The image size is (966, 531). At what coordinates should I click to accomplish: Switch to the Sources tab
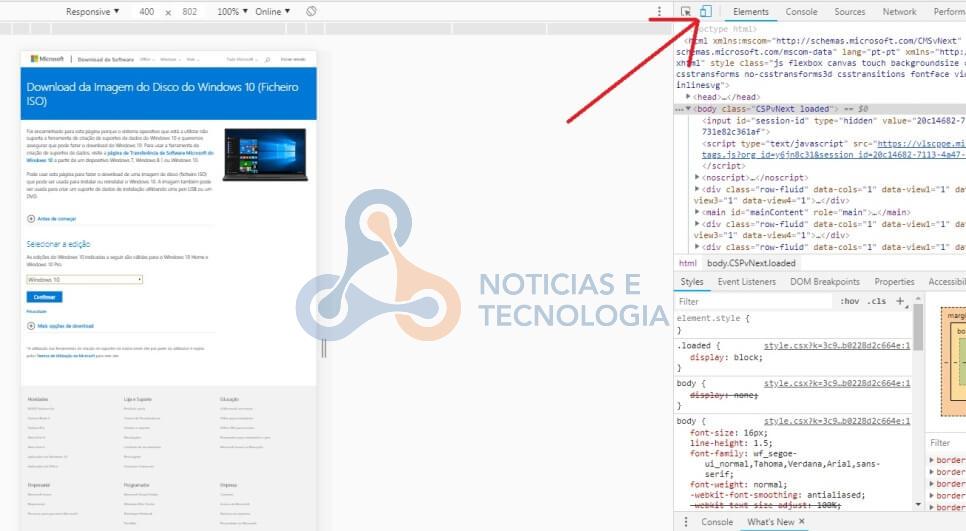coord(850,12)
